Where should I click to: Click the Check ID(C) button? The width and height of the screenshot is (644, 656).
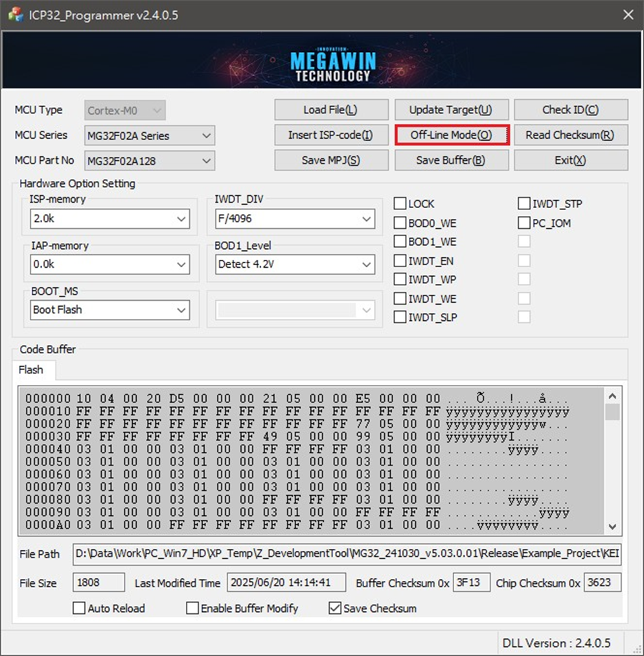pos(571,110)
